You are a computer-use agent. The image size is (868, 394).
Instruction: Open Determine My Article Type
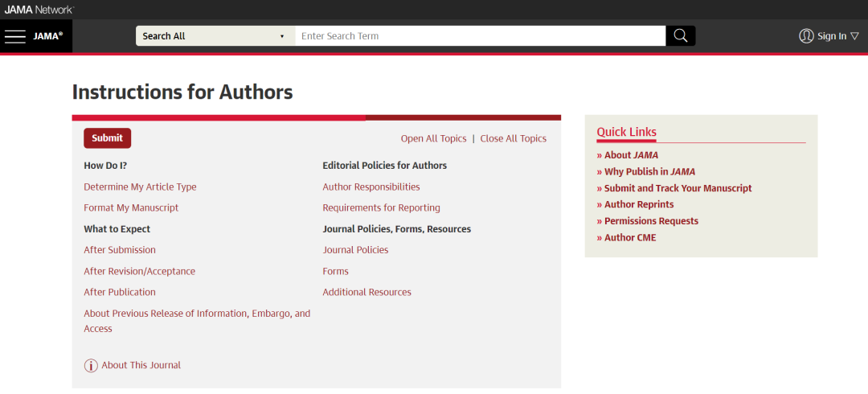(140, 187)
